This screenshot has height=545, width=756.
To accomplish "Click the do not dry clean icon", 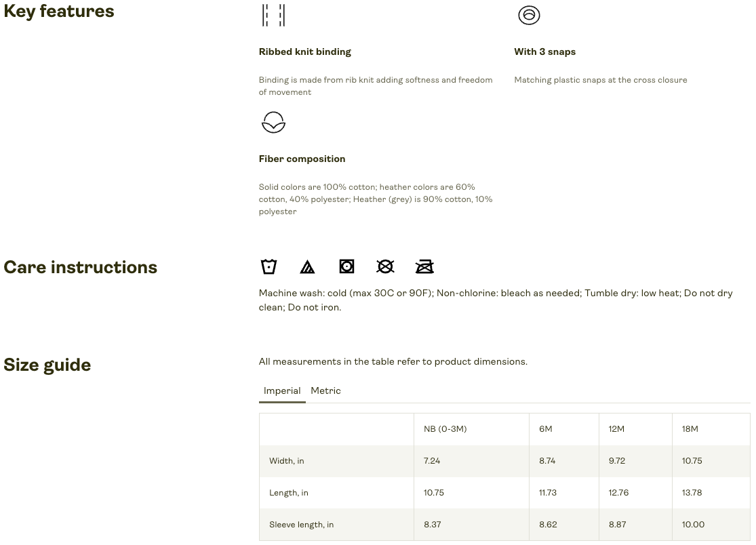I will (385, 266).
